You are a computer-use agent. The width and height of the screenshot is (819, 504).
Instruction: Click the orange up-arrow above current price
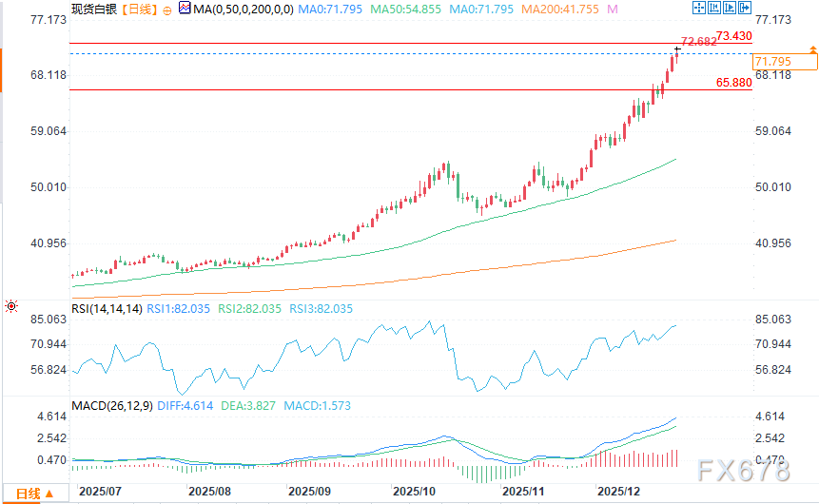pos(813,49)
